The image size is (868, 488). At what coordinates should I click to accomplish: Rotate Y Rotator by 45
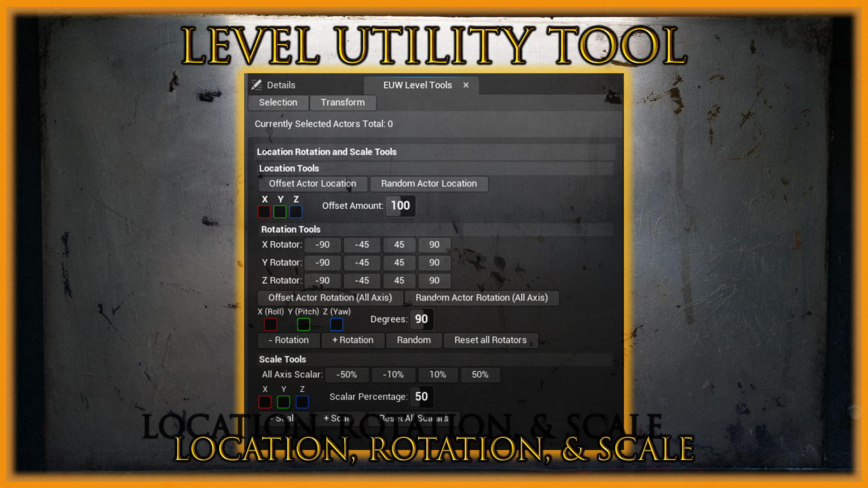click(x=399, y=263)
